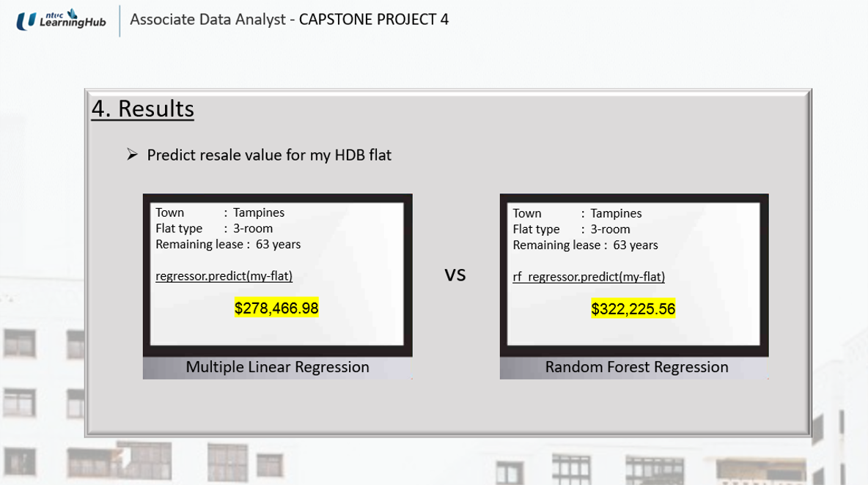Click the regressor.predict(my-flat) underlined text
The image size is (868, 485).
point(224,275)
